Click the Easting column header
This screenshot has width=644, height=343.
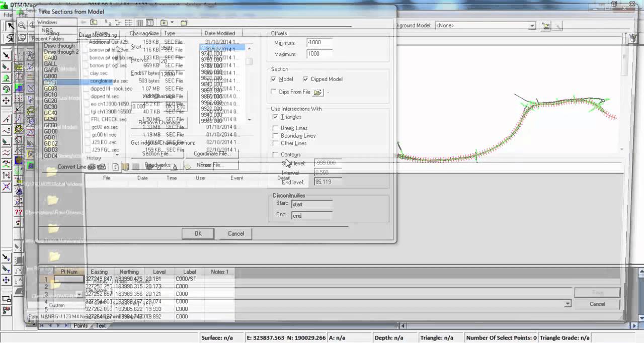pos(99,272)
